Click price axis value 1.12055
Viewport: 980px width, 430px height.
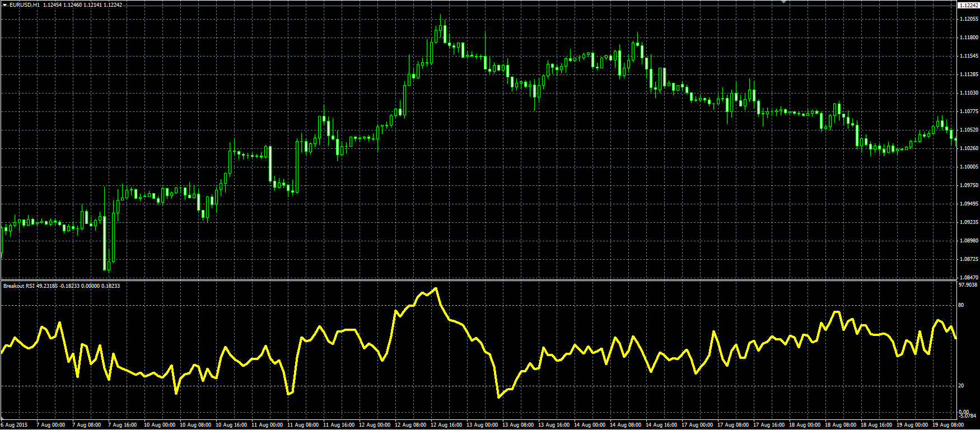(x=969, y=19)
